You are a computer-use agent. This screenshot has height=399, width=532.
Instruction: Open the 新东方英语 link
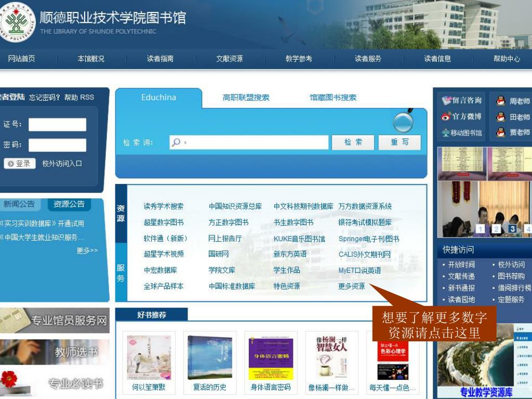point(290,254)
